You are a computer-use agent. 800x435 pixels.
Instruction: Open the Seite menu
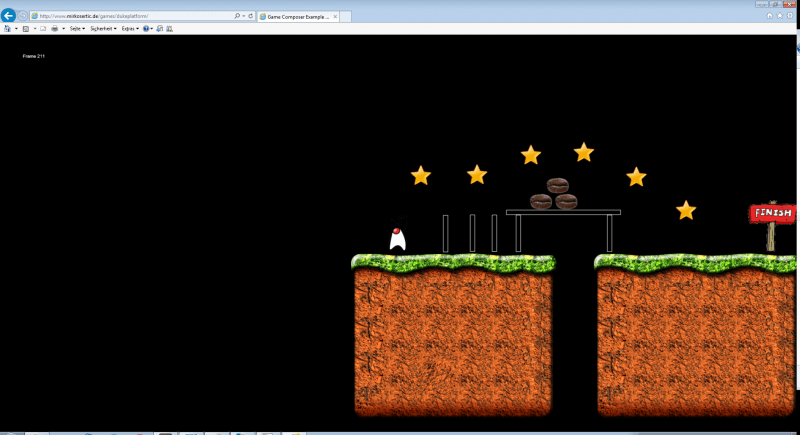click(77, 29)
